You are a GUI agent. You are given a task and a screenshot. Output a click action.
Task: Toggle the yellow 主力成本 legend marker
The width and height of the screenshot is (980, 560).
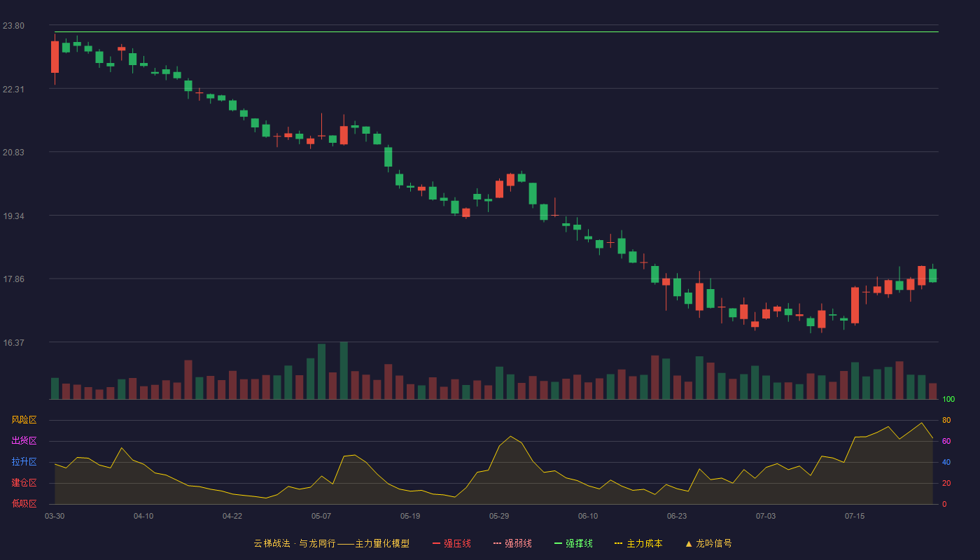click(618, 543)
